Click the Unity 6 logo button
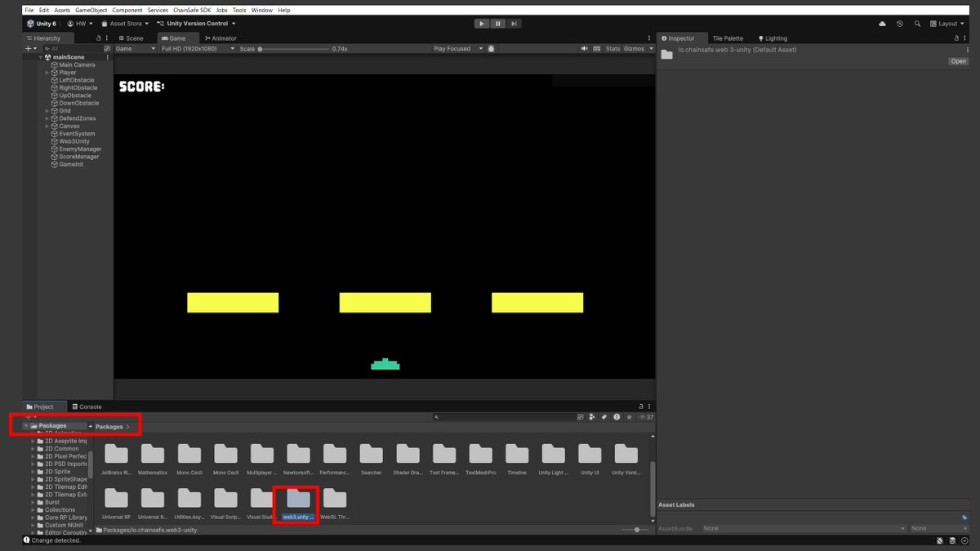The image size is (980, 551). [x=42, y=24]
